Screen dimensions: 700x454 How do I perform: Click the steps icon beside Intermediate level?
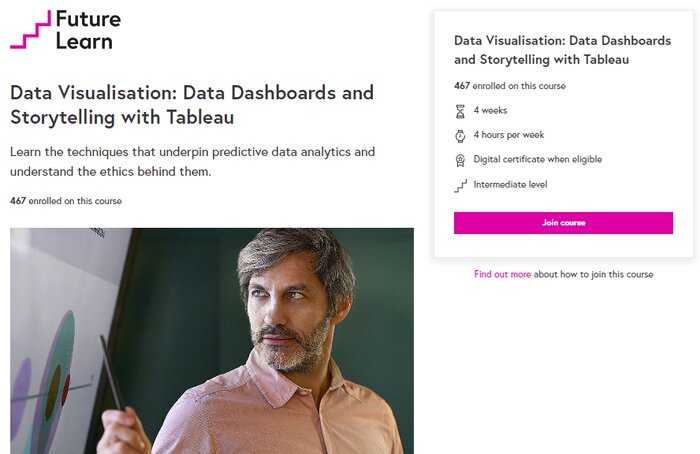460,185
